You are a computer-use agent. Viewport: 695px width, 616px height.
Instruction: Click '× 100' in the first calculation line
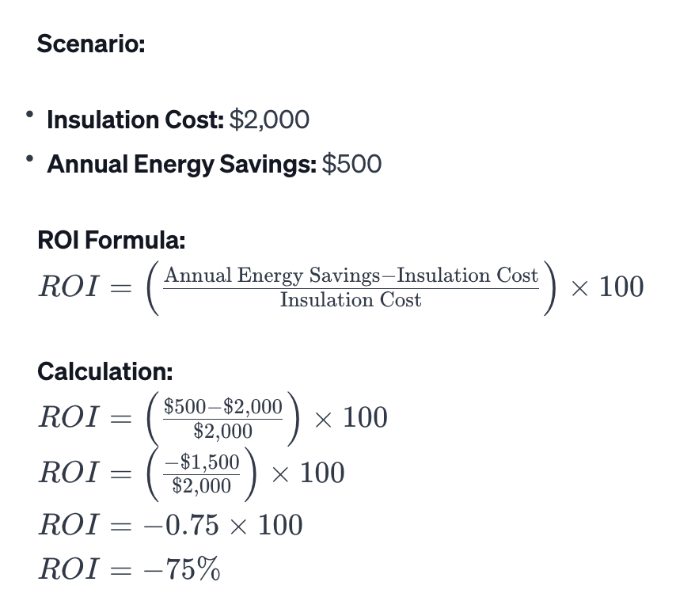coord(350,417)
